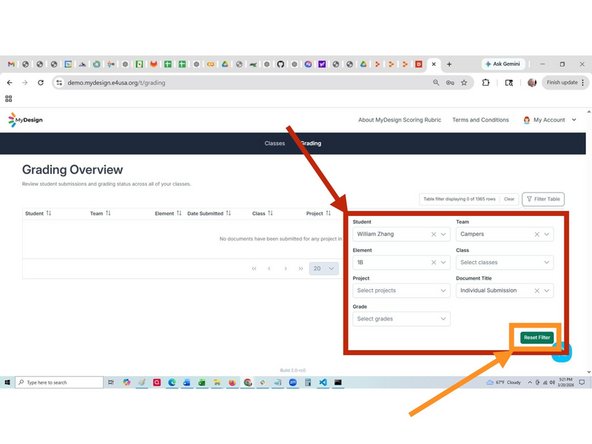Click the Reset Filter button
This screenshot has height=444, width=592.
[536, 337]
